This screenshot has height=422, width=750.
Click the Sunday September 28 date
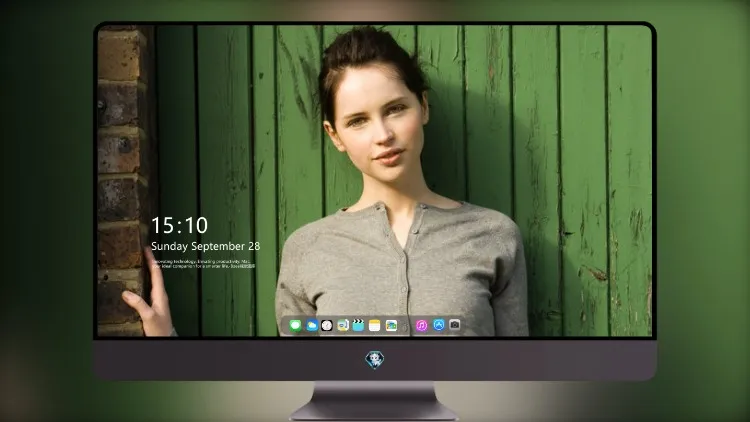(x=206, y=246)
